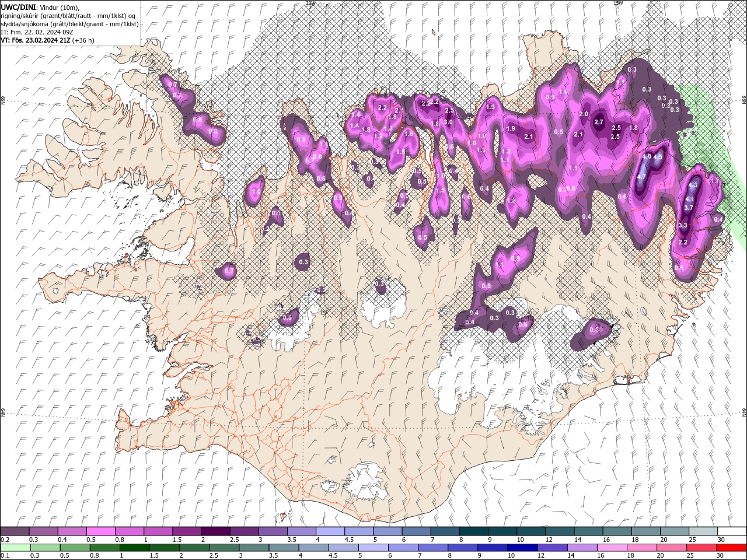Screen dimensions: 747x560
Task: Select rain legend swatch between 10 and 12
Action: coord(523,548)
